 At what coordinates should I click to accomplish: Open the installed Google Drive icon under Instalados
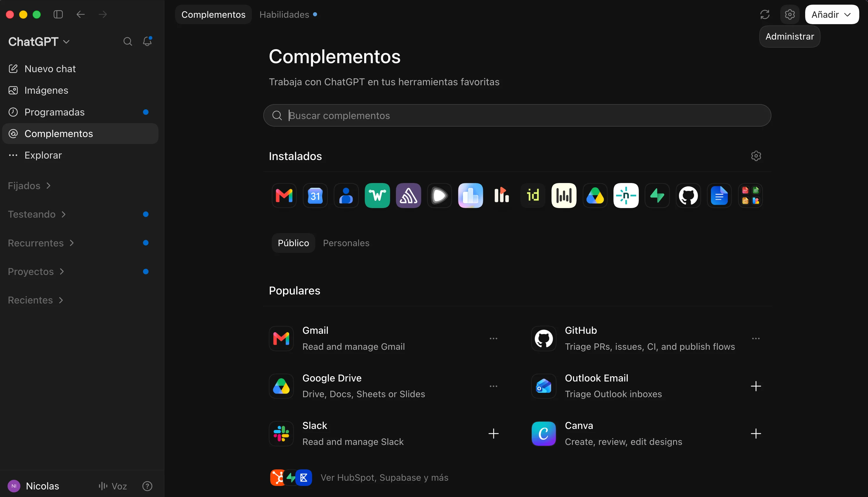pyautogui.click(x=595, y=196)
